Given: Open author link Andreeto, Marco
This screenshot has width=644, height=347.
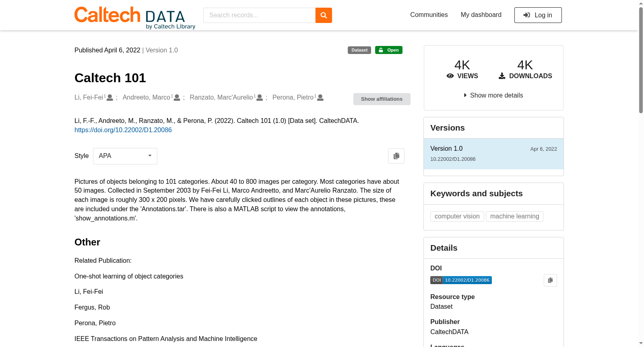Looking at the screenshot, I should [147, 98].
